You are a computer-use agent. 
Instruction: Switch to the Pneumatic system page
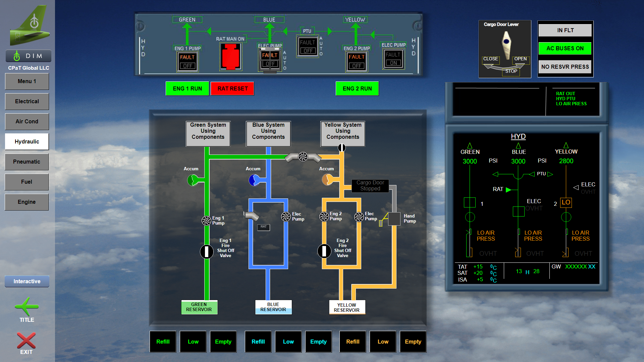pos(27,162)
